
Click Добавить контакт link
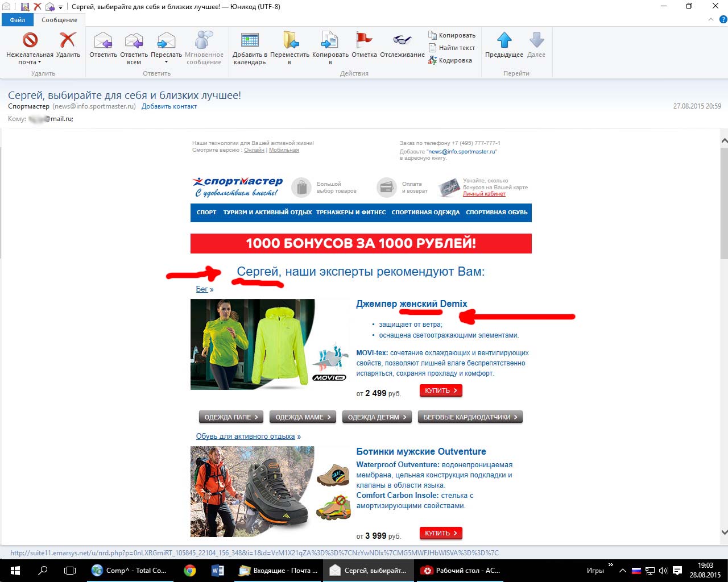coord(169,106)
